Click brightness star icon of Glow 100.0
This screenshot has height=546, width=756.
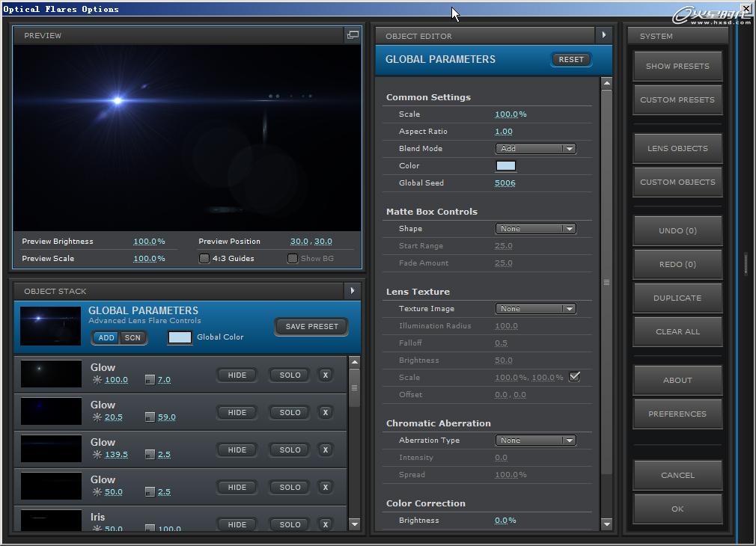(x=97, y=380)
